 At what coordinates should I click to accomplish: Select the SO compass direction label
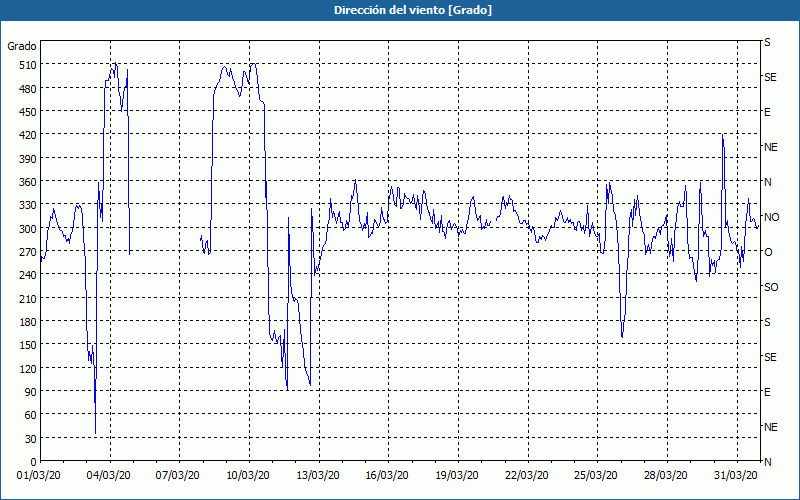(771, 287)
